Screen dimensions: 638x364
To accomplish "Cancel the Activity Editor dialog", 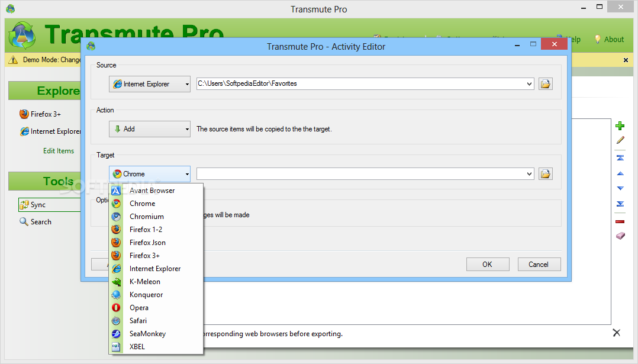I will tap(539, 265).
